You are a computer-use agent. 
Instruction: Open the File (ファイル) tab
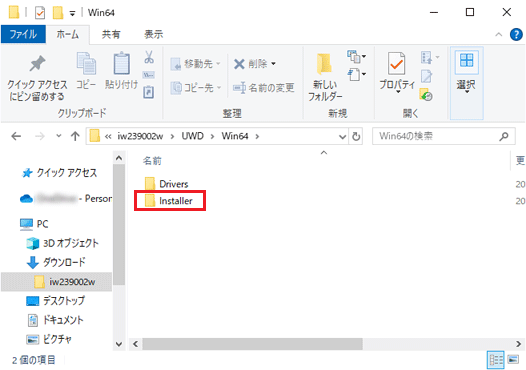tap(23, 34)
